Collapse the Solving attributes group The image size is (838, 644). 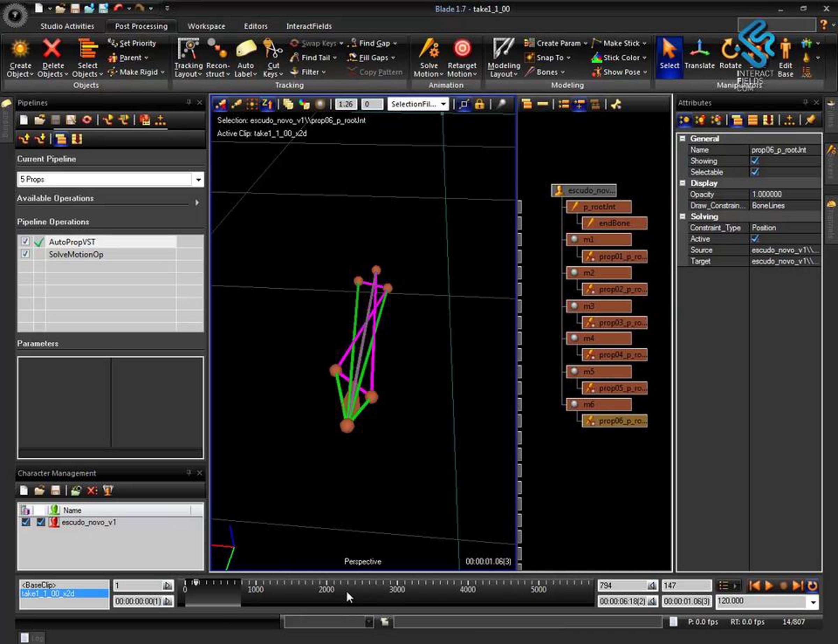tap(682, 216)
